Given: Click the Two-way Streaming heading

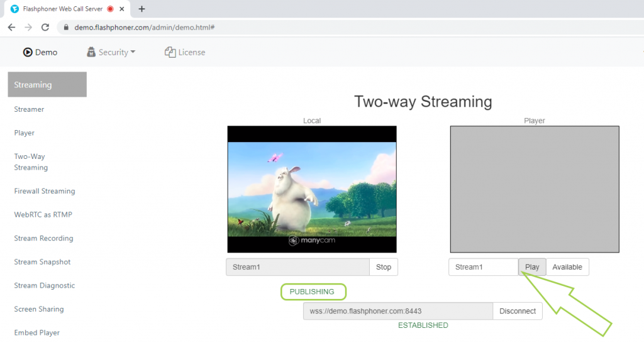Looking at the screenshot, I should [x=423, y=101].
